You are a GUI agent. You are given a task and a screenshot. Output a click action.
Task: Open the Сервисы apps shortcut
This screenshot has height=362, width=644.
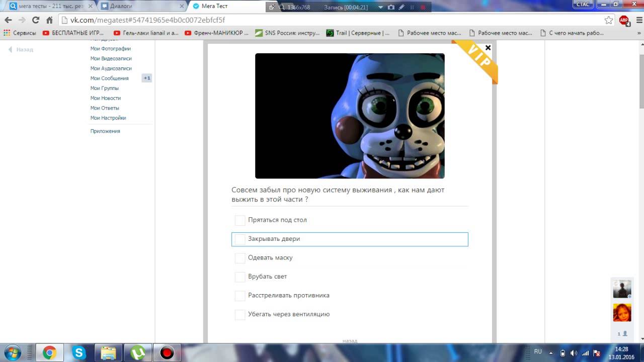coord(20,33)
